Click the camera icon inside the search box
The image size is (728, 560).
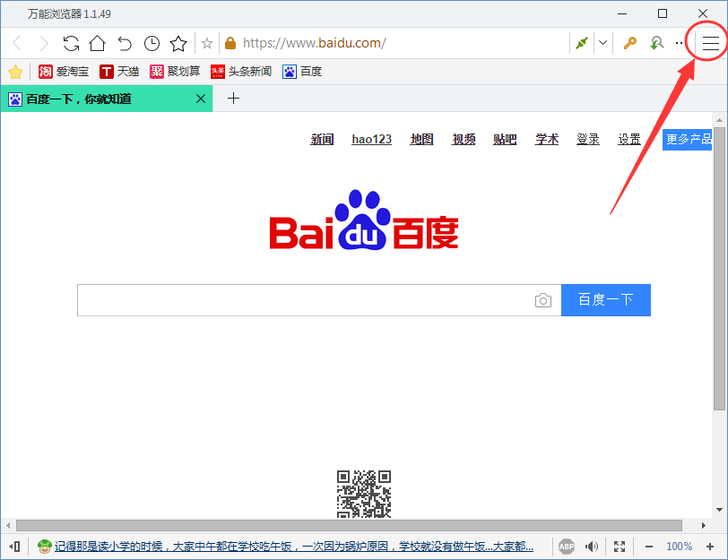[542, 300]
